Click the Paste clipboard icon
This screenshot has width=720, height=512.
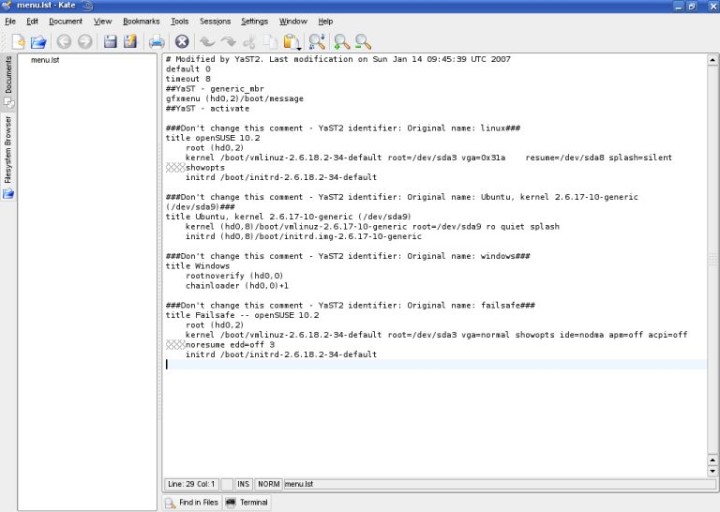(x=290, y=42)
